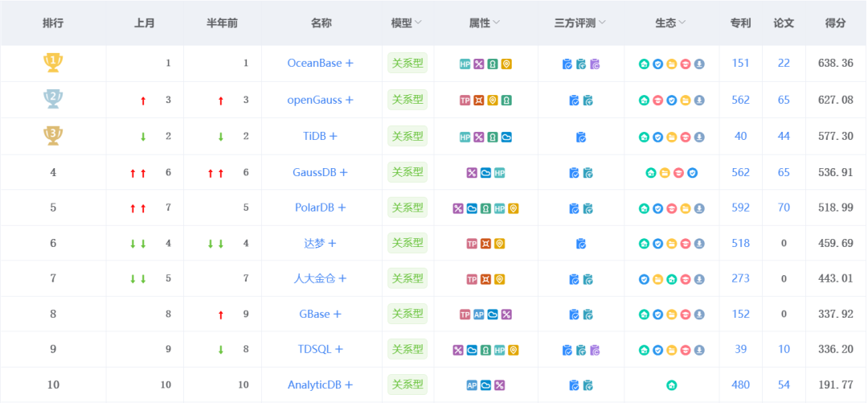Click the 半年前 column header
This screenshot has width=868, height=403.
click(x=222, y=23)
